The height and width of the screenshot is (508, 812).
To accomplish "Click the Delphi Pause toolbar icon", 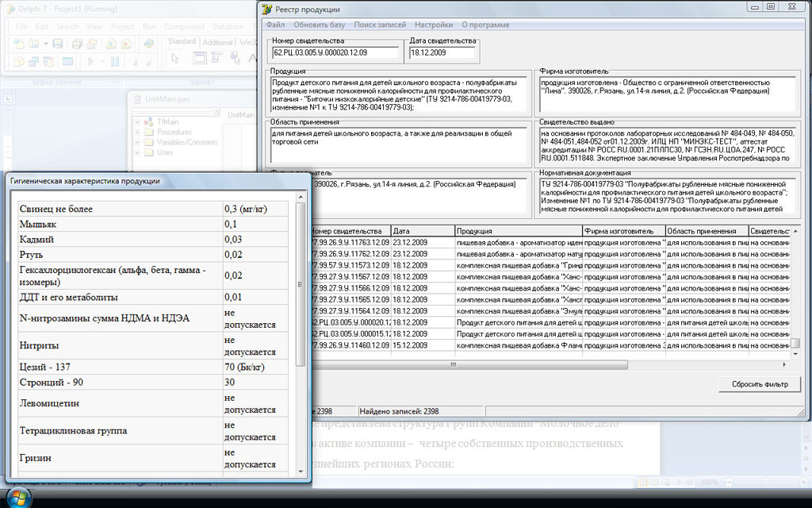I will tap(113, 61).
